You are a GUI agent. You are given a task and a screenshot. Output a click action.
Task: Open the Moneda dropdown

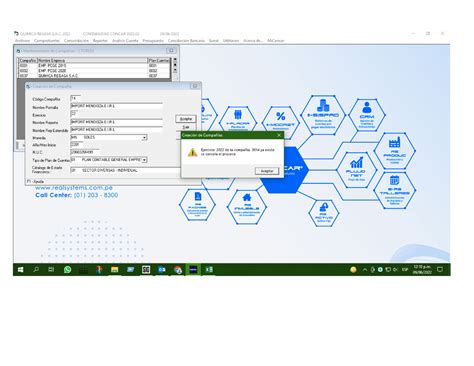(144, 138)
